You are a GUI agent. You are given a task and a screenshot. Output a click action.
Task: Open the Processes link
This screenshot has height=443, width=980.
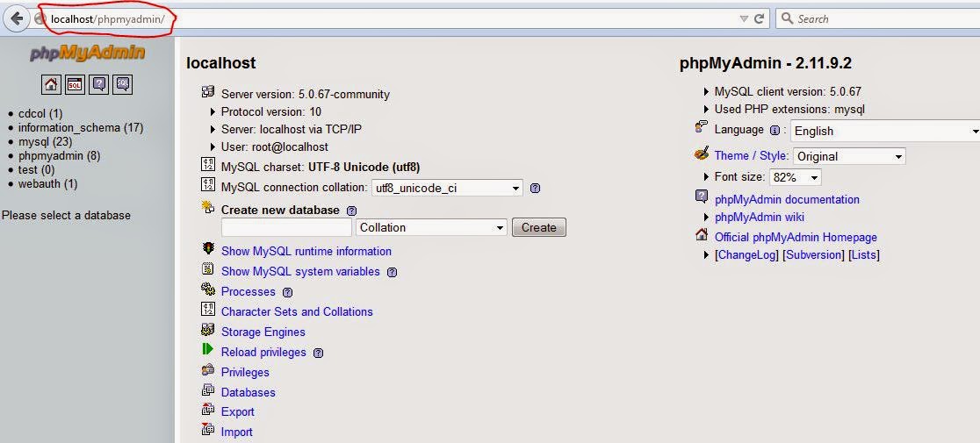point(249,291)
